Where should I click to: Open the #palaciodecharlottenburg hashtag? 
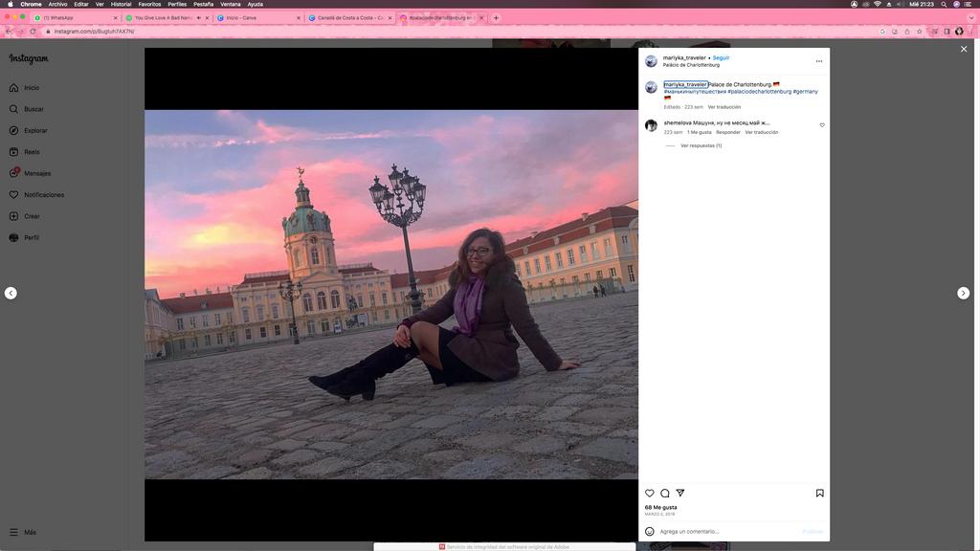[x=759, y=91]
